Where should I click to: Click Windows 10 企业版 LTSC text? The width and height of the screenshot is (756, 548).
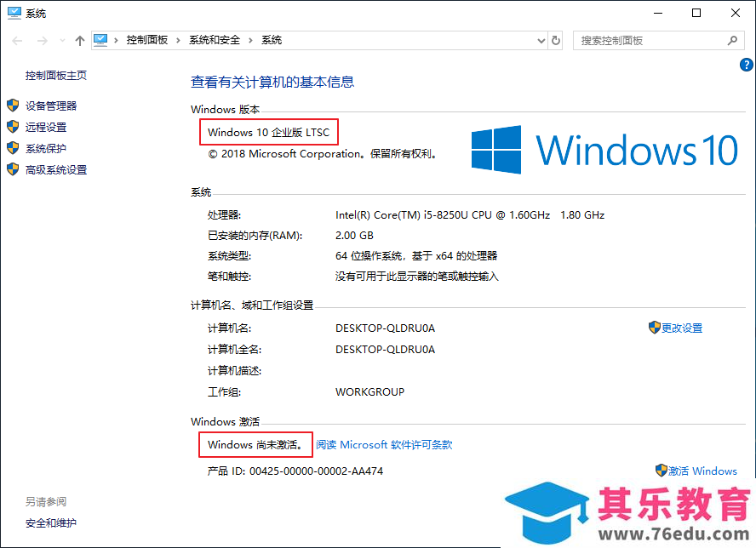[x=268, y=133]
